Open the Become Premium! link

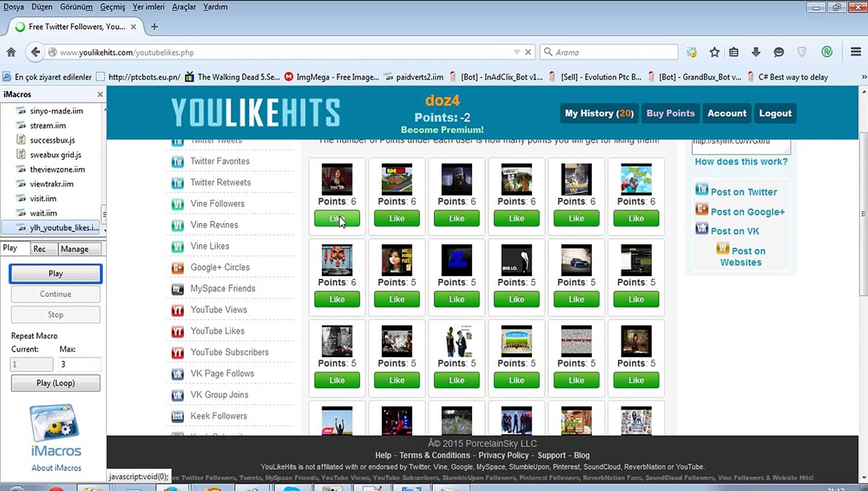(442, 130)
